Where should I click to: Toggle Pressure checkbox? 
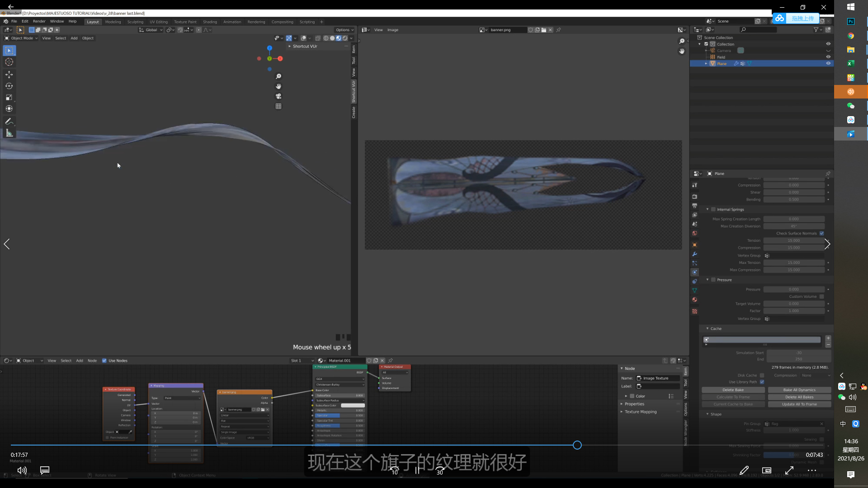[713, 280]
